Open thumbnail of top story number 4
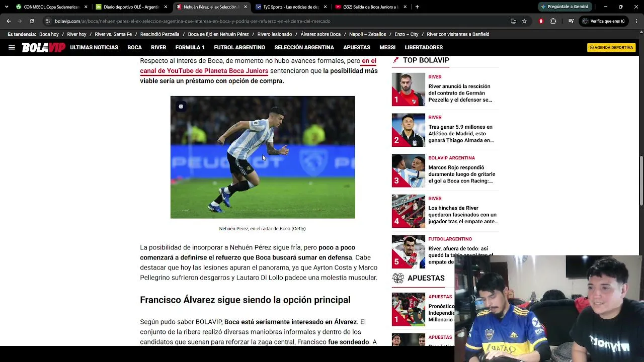This screenshot has height=362, width=644. tap(409, 211)
